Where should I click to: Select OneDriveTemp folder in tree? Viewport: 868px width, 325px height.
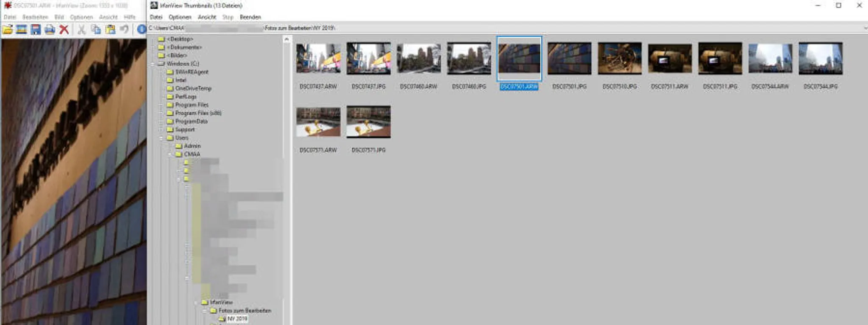point(193,89)
